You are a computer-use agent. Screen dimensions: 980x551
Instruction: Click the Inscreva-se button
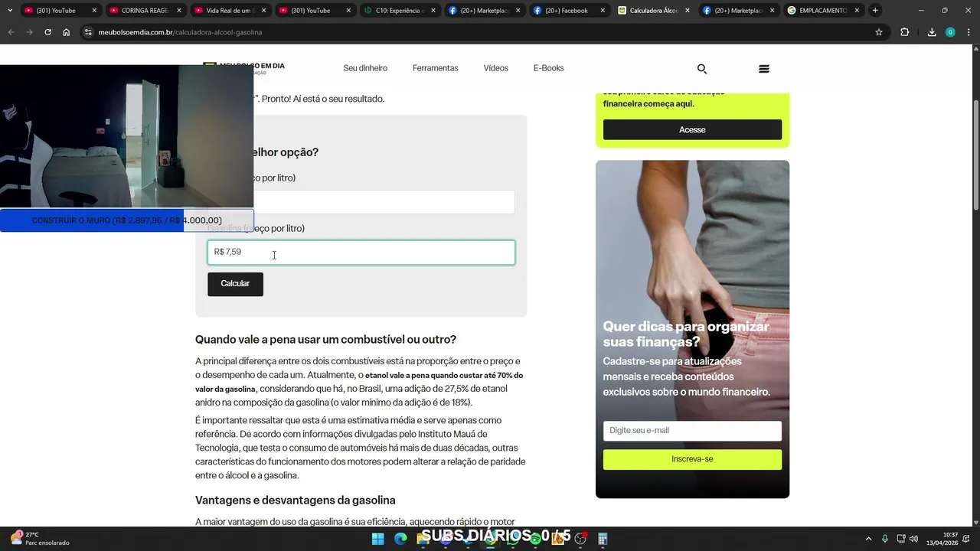pos(692,459)
